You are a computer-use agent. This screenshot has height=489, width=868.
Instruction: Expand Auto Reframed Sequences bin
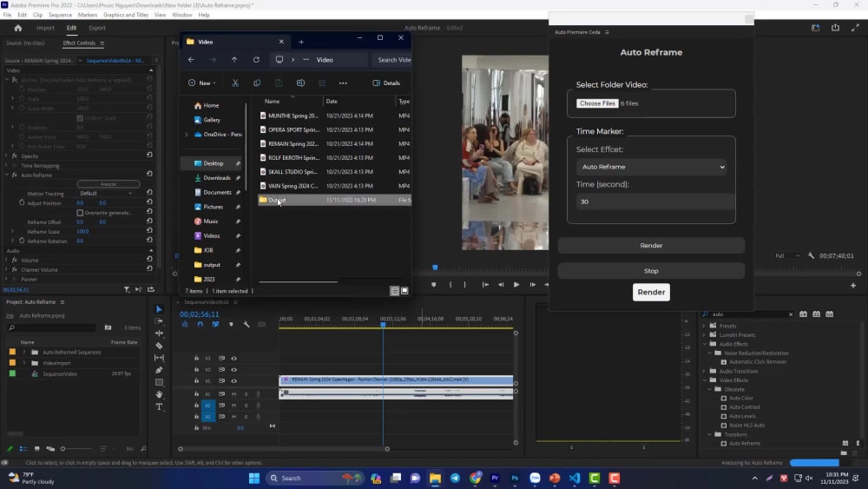[x=23, y=353]
